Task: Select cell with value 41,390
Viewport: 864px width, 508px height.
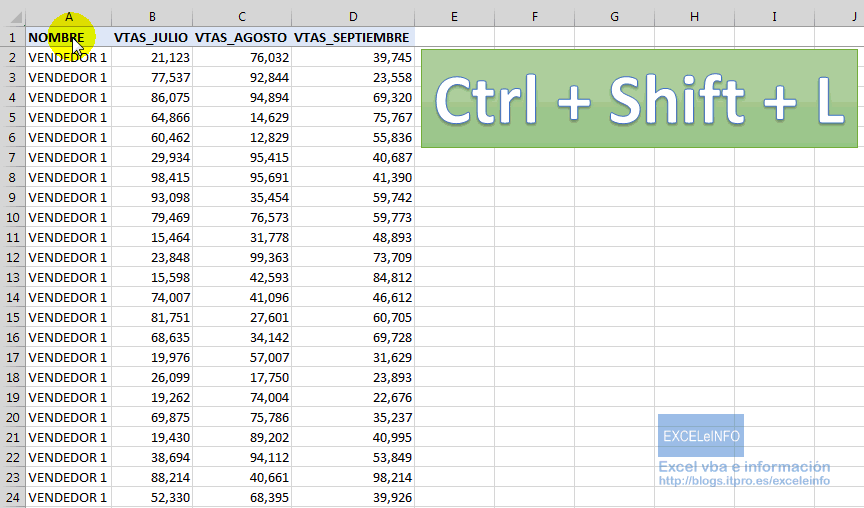Action: [x=353, y=177]
